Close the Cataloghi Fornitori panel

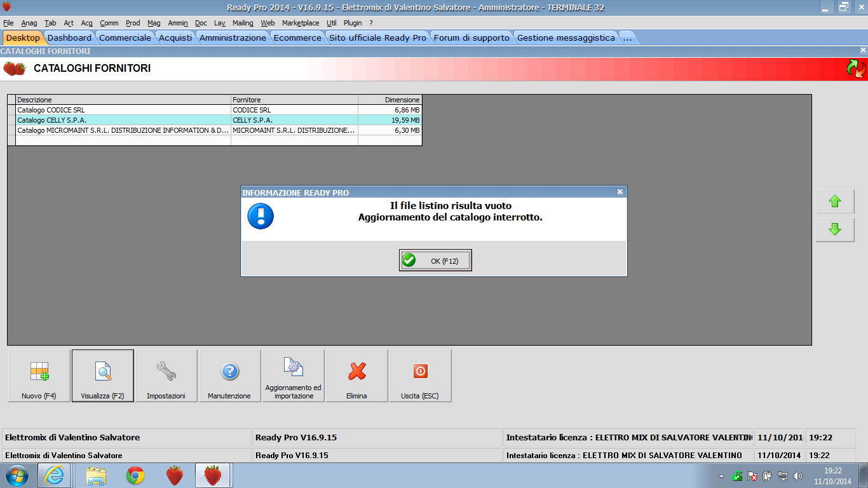[863, 50]
